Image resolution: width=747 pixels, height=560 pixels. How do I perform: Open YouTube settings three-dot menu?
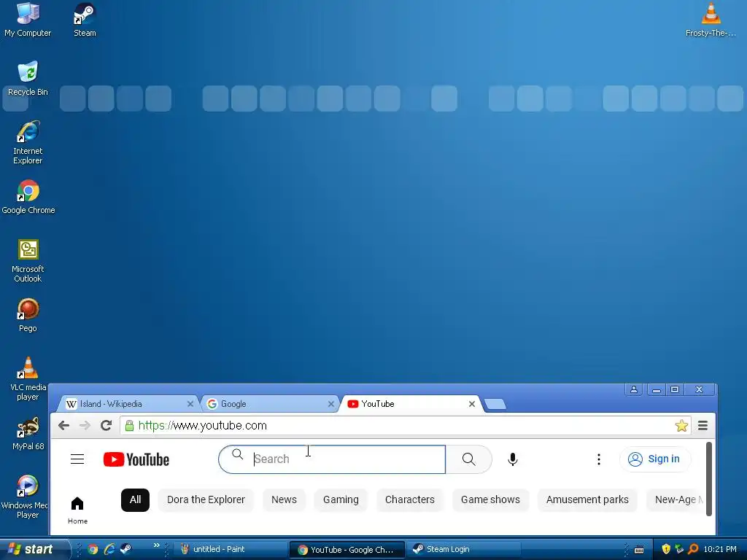coord(599,459)
